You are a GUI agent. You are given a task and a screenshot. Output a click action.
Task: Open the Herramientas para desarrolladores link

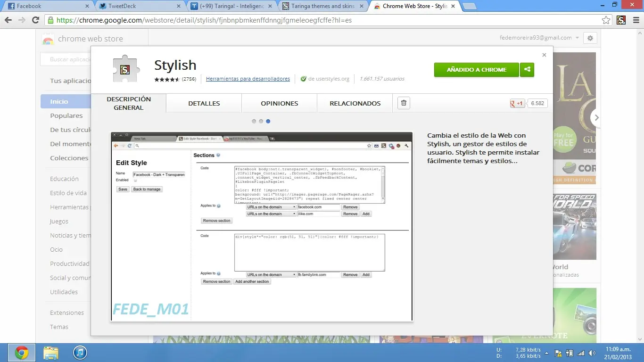(248, 79)
